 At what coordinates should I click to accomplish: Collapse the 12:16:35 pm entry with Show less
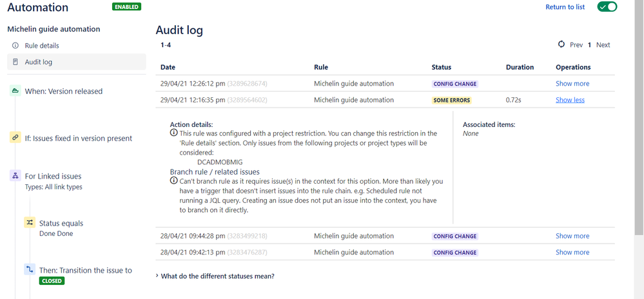(x=570, y=100)
